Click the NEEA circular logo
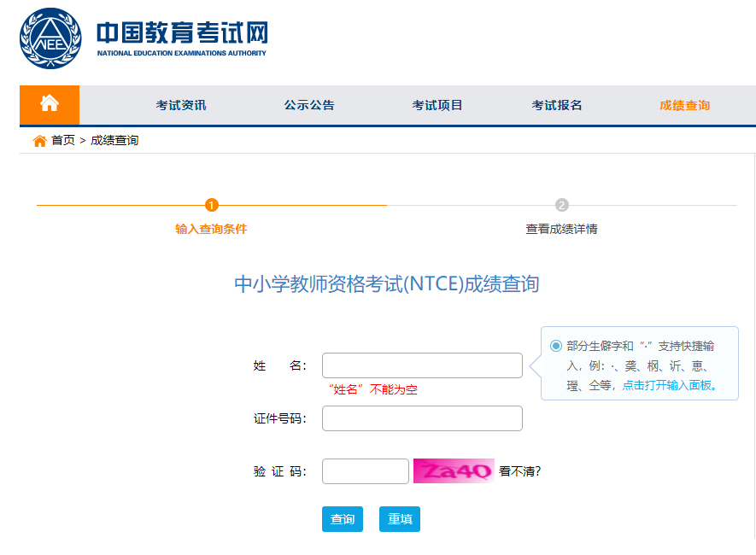The height and width of the screenshot is (555, 756). pyautogui.click(x=50, y=38)
